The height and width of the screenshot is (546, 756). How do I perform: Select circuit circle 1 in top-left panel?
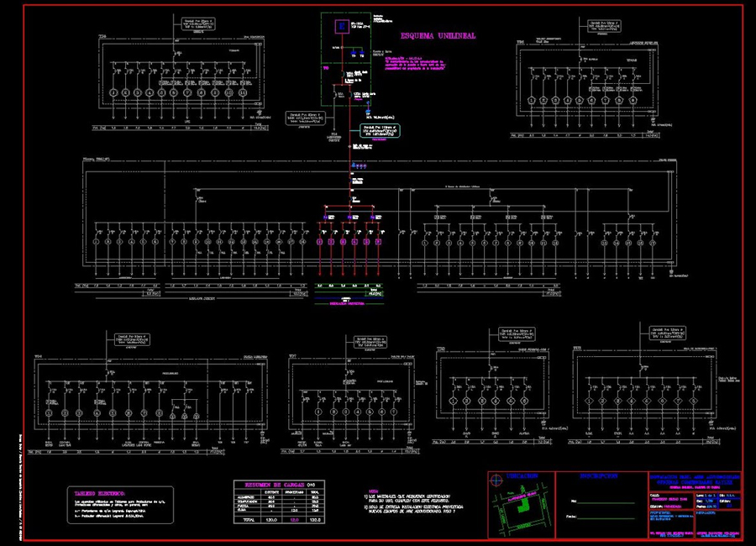pos(113,92)
